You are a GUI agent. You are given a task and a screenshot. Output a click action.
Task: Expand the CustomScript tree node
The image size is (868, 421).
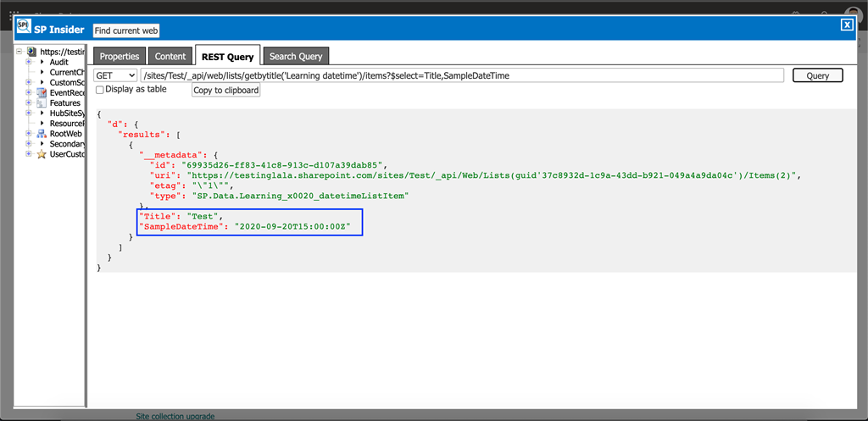pyautogui.click(x=28, y=82)
